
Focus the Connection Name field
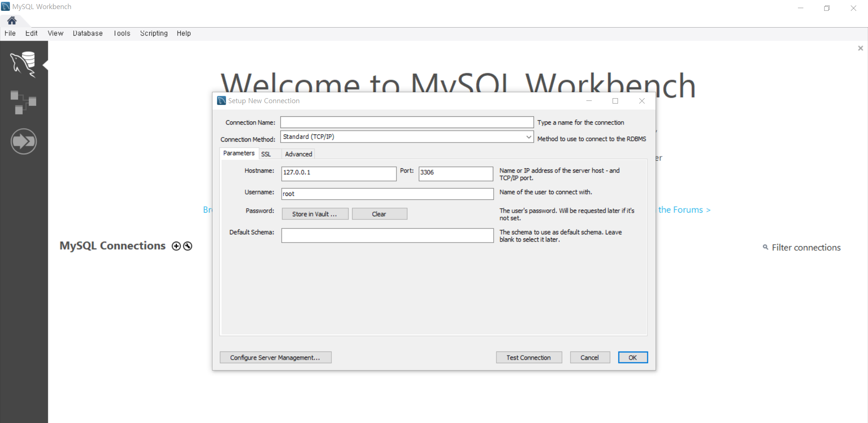pyautogui.click(x=407, y=122)
